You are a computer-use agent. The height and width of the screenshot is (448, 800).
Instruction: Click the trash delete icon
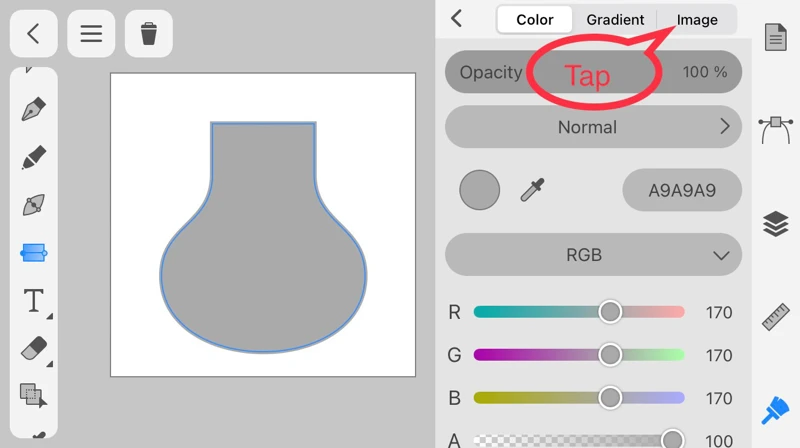(x=149, y=34)
